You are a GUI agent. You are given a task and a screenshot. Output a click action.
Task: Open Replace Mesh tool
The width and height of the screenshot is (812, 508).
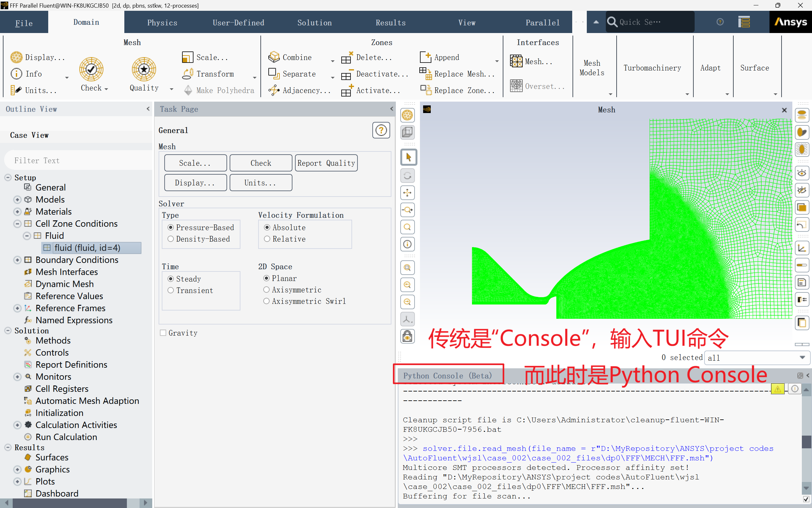click(x=425, y=74)
